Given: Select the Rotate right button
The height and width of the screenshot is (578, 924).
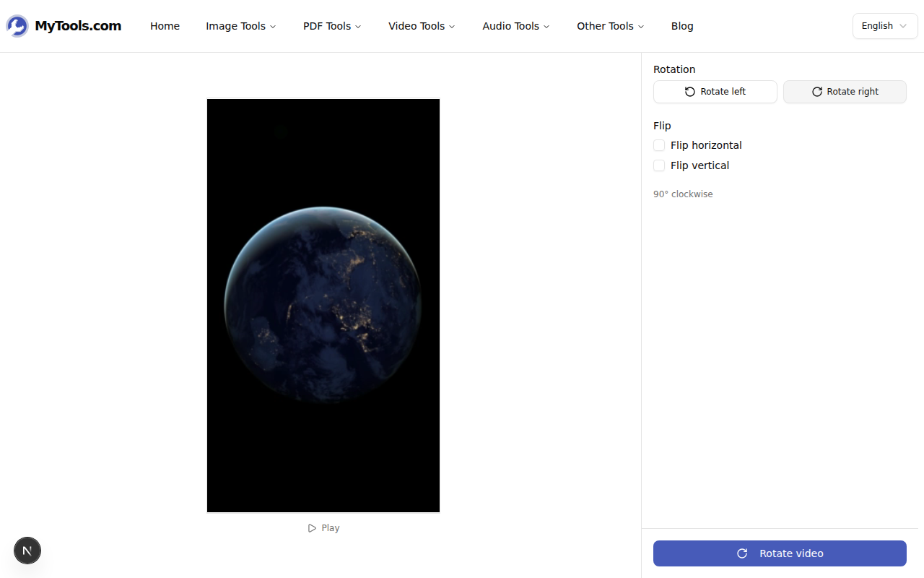Looking at the screenshot, I should [845, 92].
